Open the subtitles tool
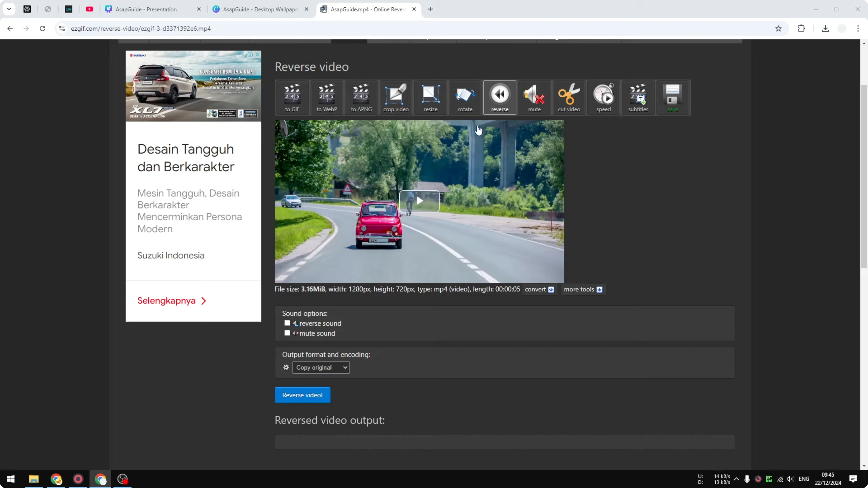The width and height of the screenshot is (868, 488). pyautogui.click(x=638, y=97)
